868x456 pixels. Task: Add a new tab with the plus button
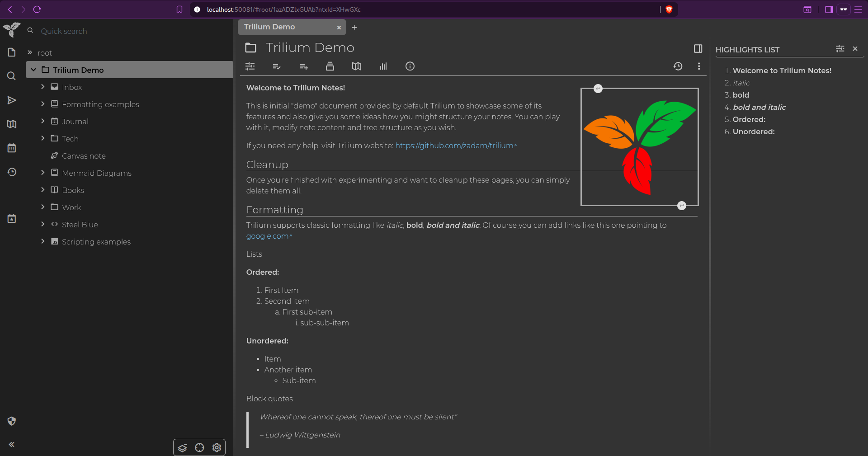point(354,28)
